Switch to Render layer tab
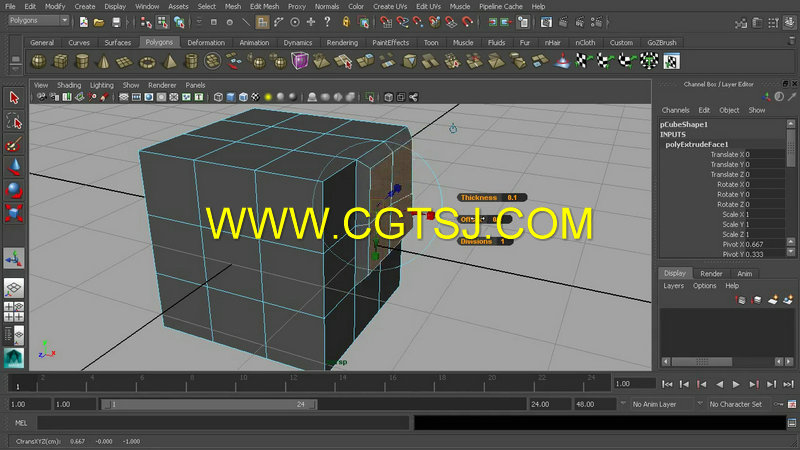Screen dimensions: 800x450 pyautogui.click(x=711, y=273)
